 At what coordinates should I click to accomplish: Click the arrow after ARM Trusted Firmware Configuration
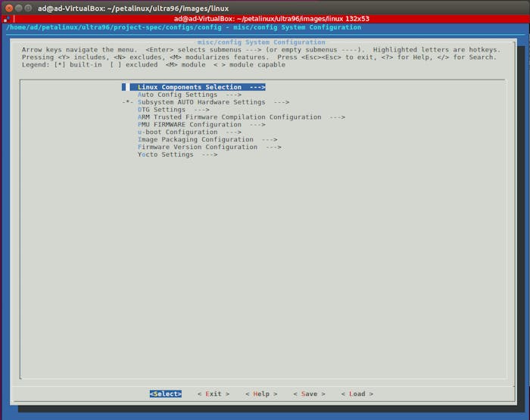tap(338, 117)
